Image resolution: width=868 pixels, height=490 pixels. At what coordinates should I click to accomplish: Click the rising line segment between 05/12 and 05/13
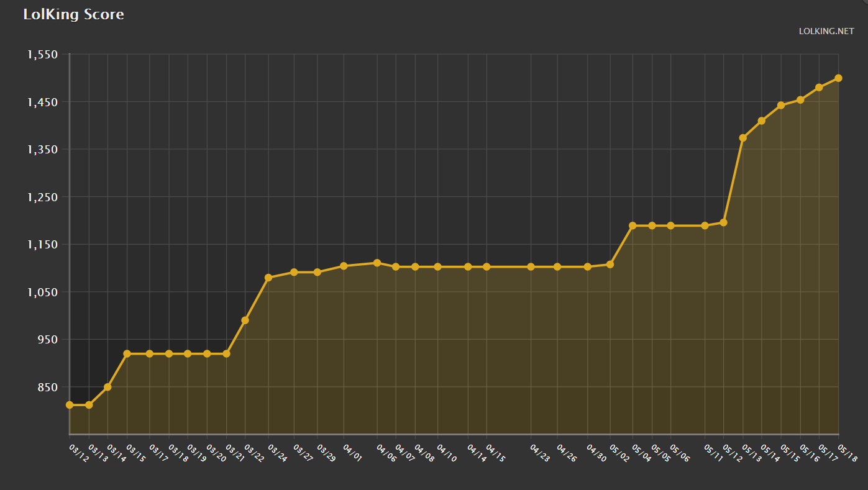pos(733,180)
